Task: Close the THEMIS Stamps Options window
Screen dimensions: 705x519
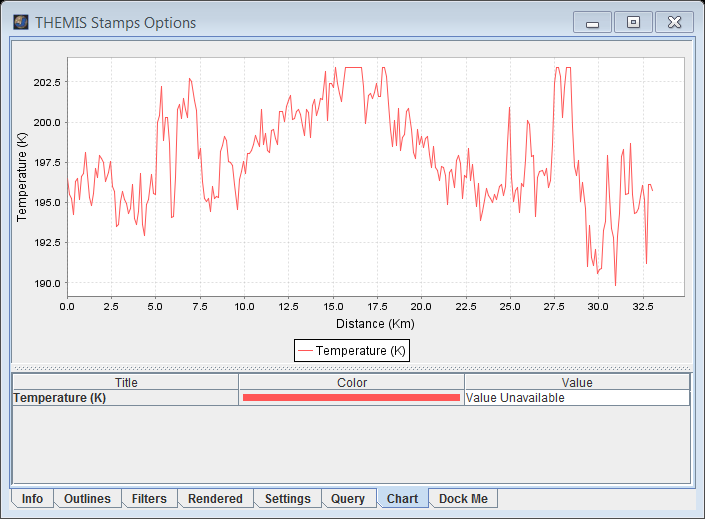Action: pyautogui.click(x=675, y=22)
